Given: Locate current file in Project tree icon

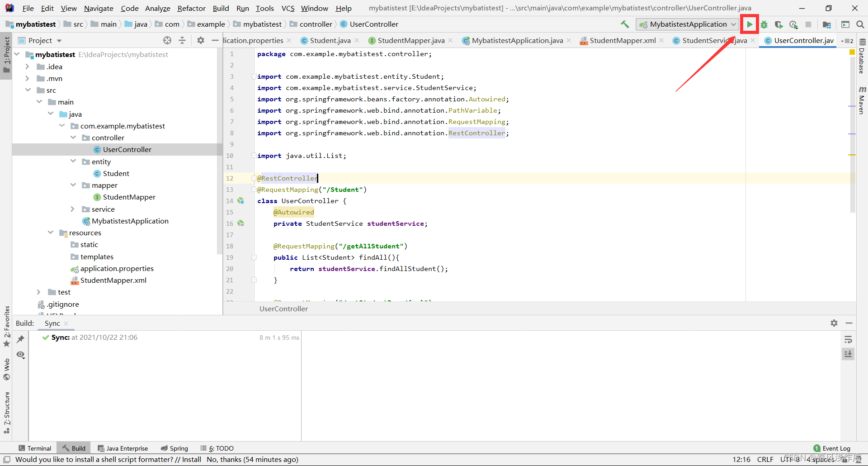Looking at the screenshot, I should tap(167, 40).
